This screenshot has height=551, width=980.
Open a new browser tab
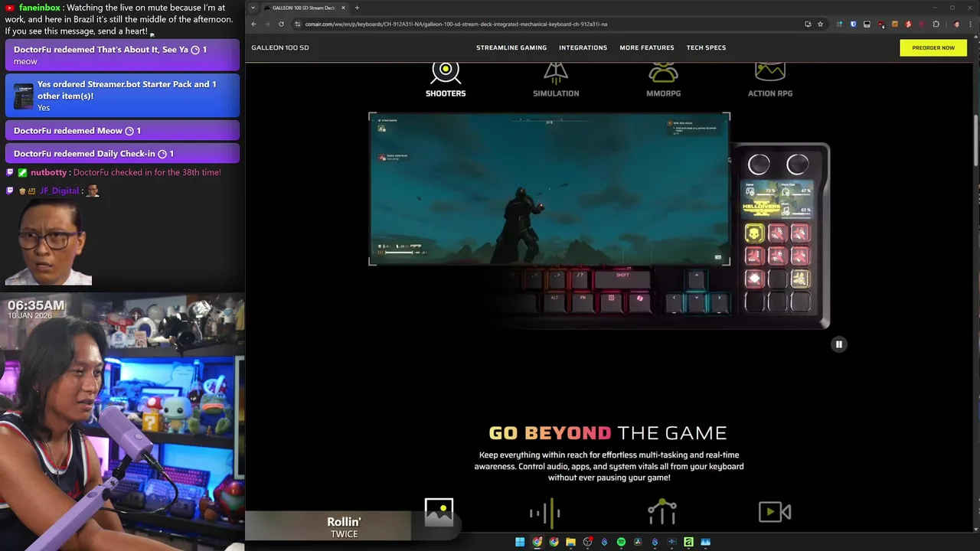[357, 8]
